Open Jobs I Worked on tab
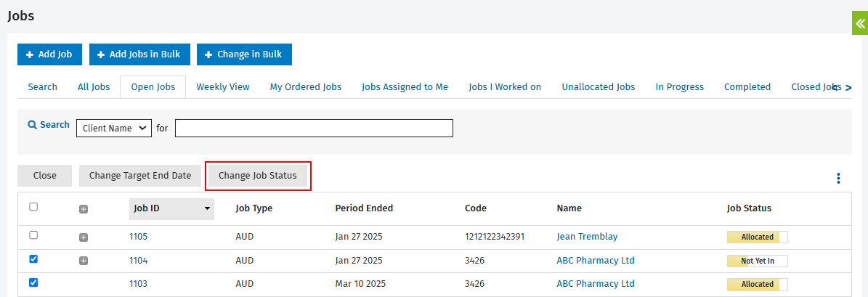 point(505,87)
